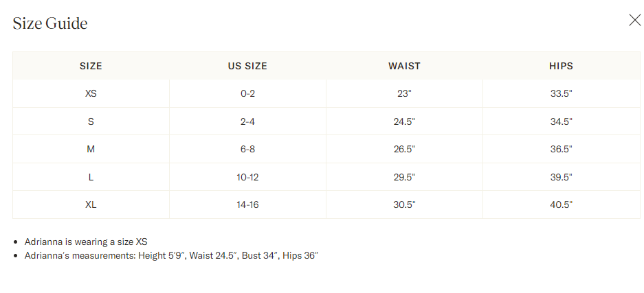
Task: Click the SIZE column header
Action: tap(91, 66)
